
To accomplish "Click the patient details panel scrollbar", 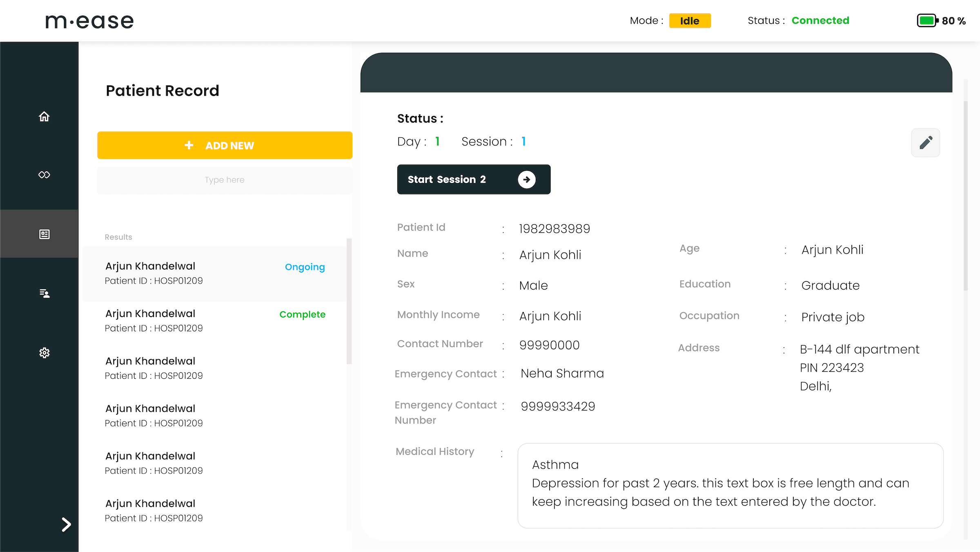I will click(965, 196).
